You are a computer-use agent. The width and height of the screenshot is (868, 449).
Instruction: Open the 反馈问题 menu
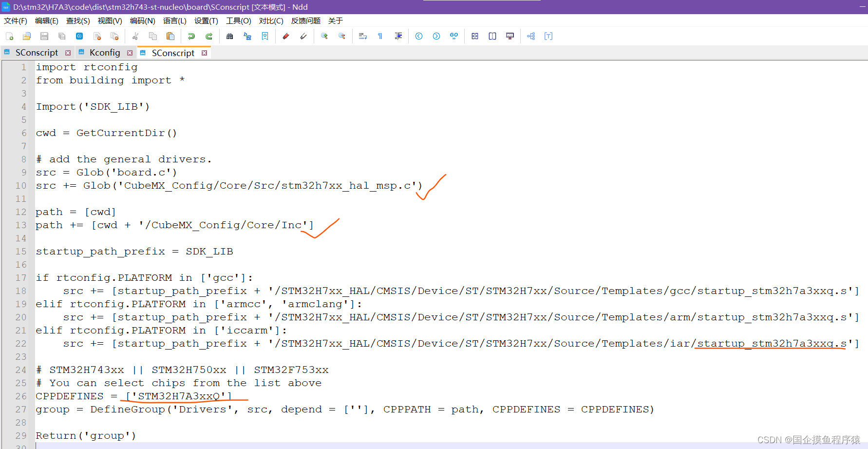(306, 20)
